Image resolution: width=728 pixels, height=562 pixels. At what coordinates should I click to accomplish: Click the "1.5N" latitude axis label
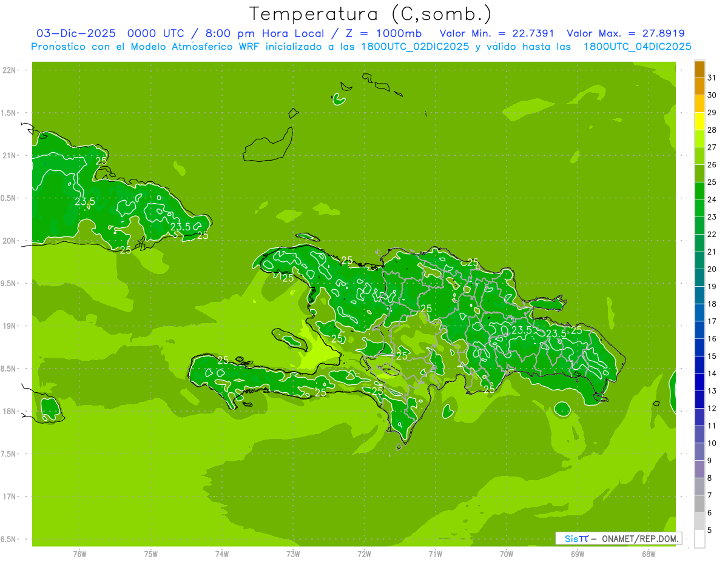pos(9,113)
